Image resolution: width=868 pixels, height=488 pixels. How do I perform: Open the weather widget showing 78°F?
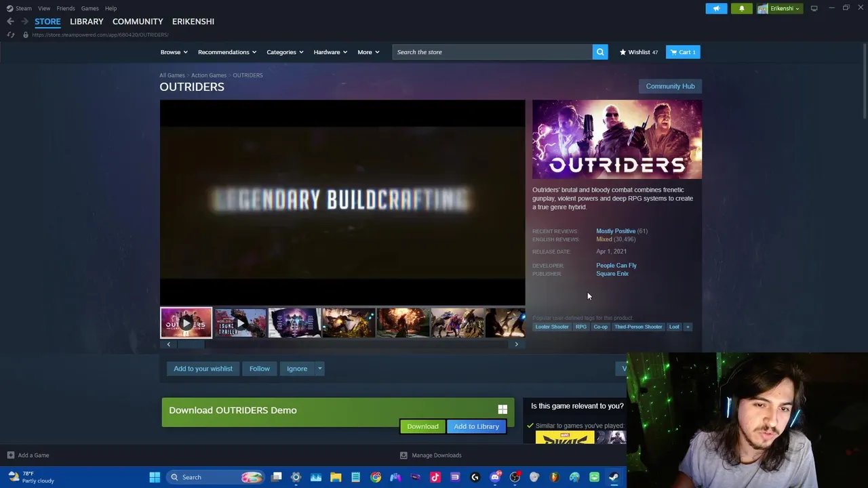click(x=31, y=477)
